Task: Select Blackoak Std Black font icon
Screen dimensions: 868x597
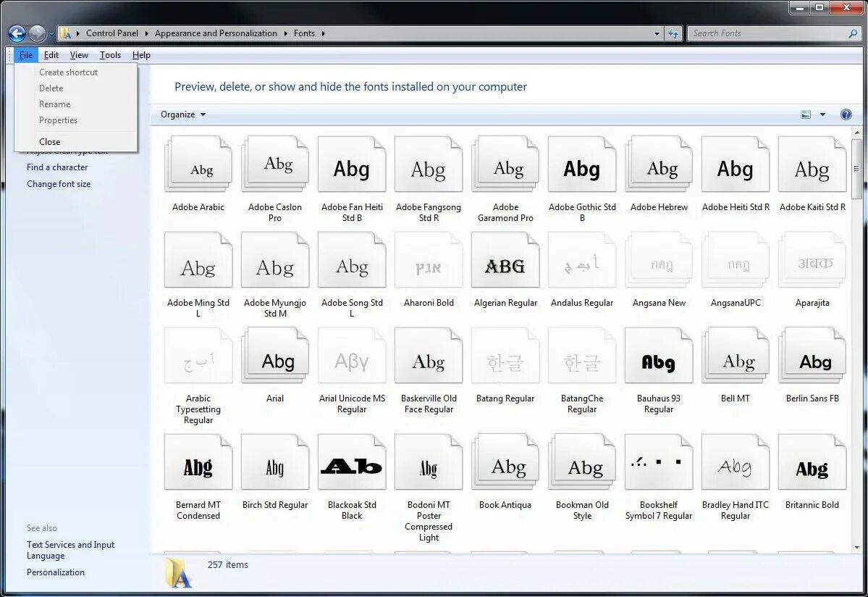Action: point(352,462)
